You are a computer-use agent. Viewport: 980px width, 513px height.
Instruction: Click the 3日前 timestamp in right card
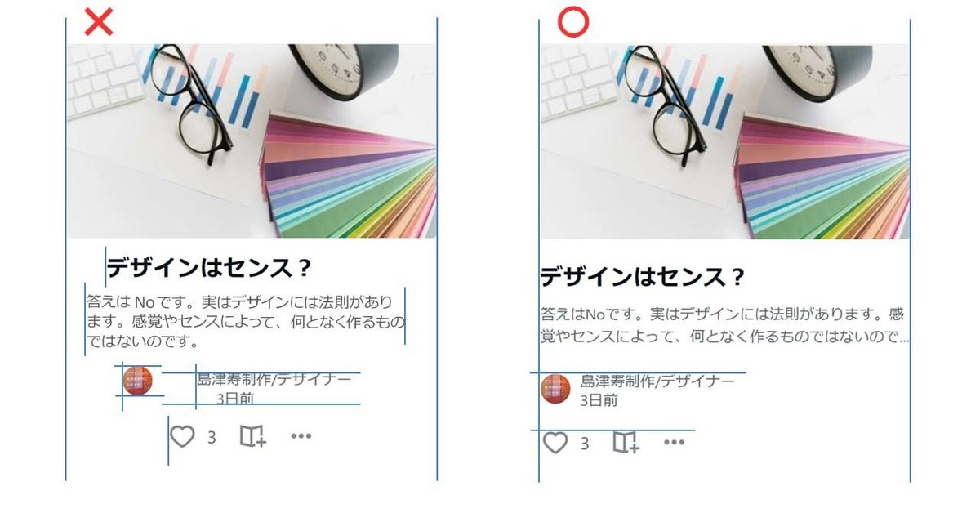[599, 400]
